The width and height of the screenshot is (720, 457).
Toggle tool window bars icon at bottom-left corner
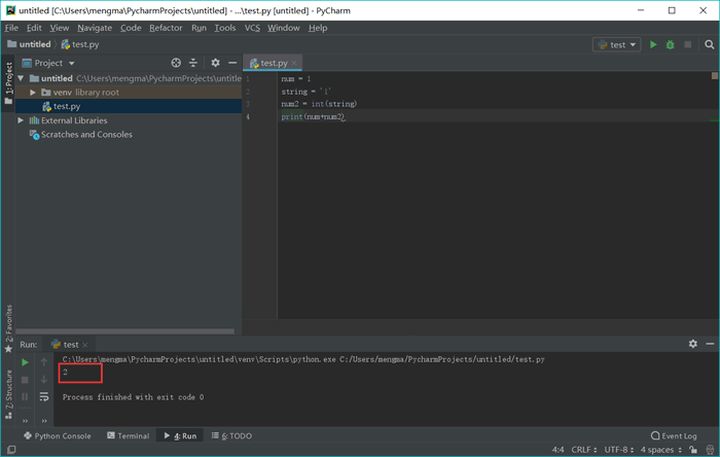coord(11,450)
